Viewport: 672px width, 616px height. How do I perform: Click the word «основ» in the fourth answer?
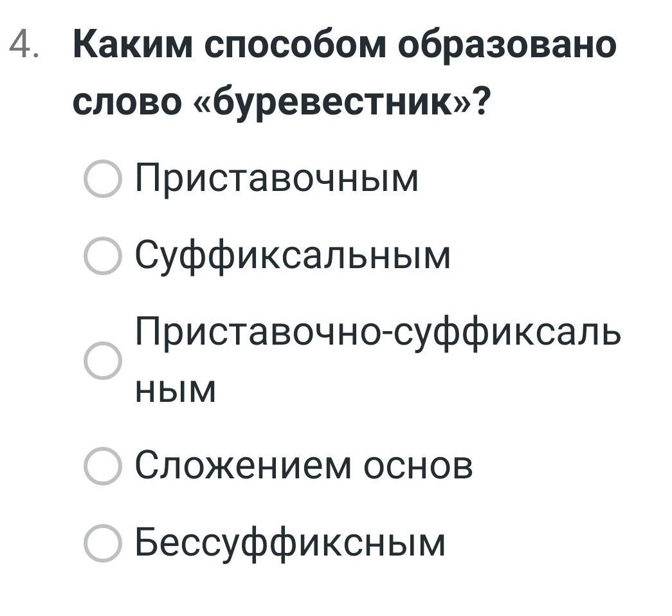pos(418,466)
